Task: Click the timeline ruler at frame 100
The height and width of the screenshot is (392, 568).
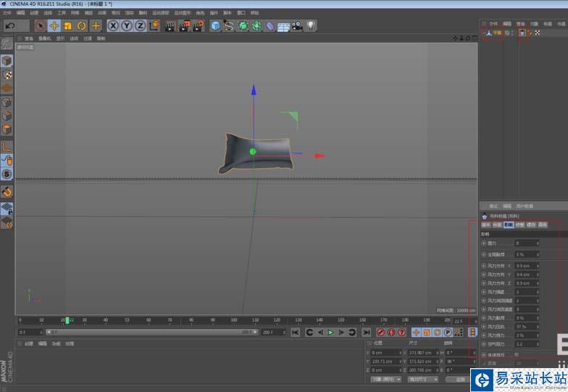Action: (234, 320)
